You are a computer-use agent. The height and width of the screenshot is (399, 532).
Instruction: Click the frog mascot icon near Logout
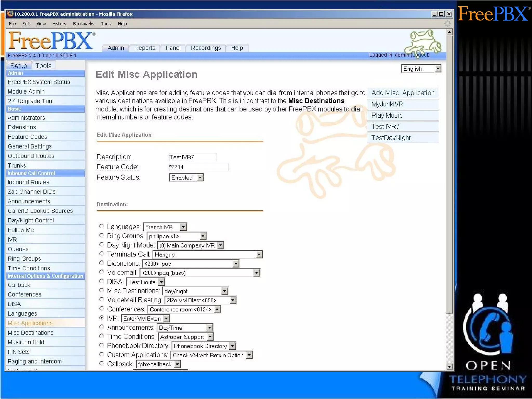423,42
